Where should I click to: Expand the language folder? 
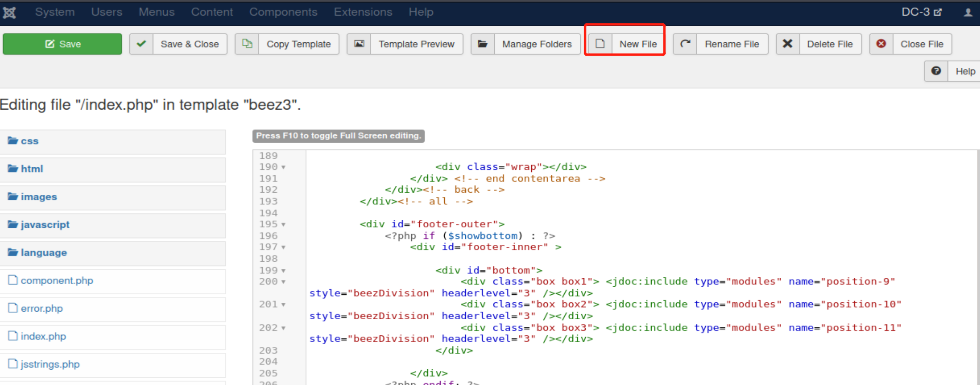pos(112,253)
